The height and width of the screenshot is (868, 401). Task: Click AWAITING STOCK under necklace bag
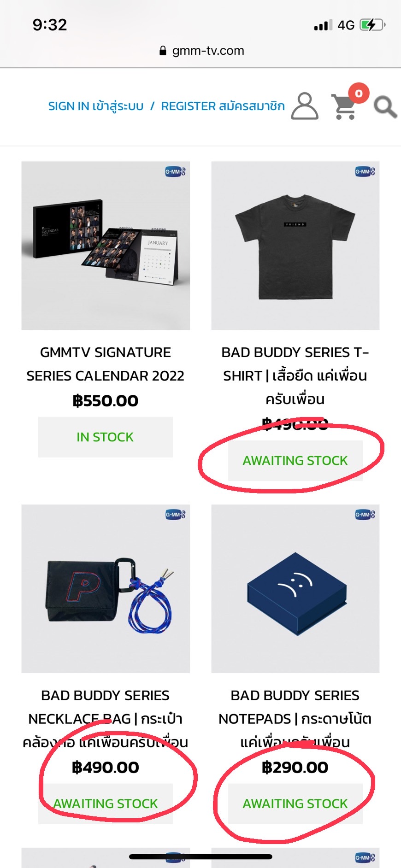[105, 804]
